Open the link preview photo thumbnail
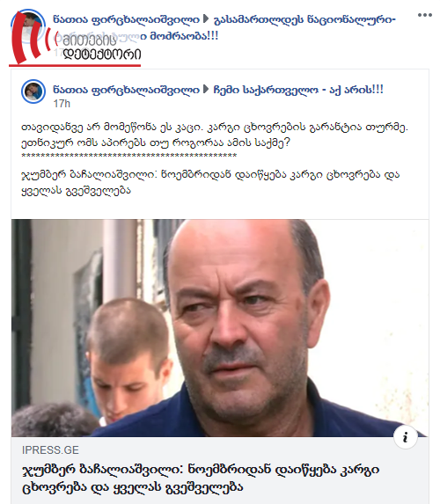 pos(220,328)
